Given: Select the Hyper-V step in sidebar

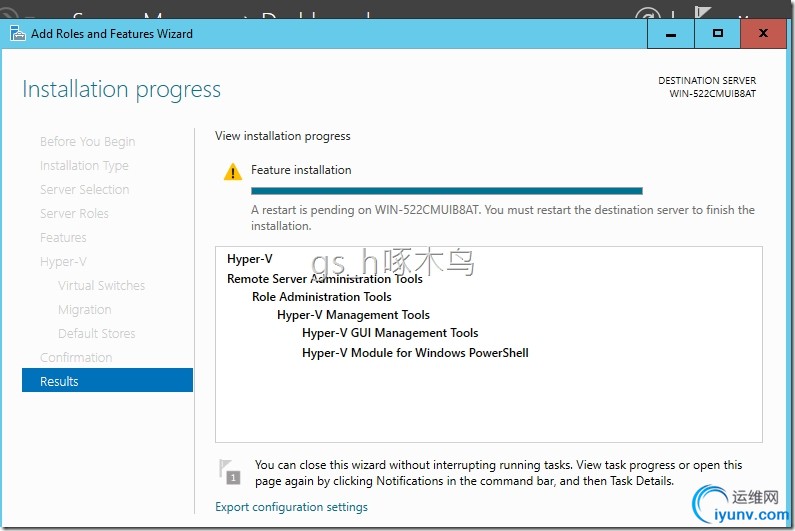Looking at the screenshot, I should [63, 262].
